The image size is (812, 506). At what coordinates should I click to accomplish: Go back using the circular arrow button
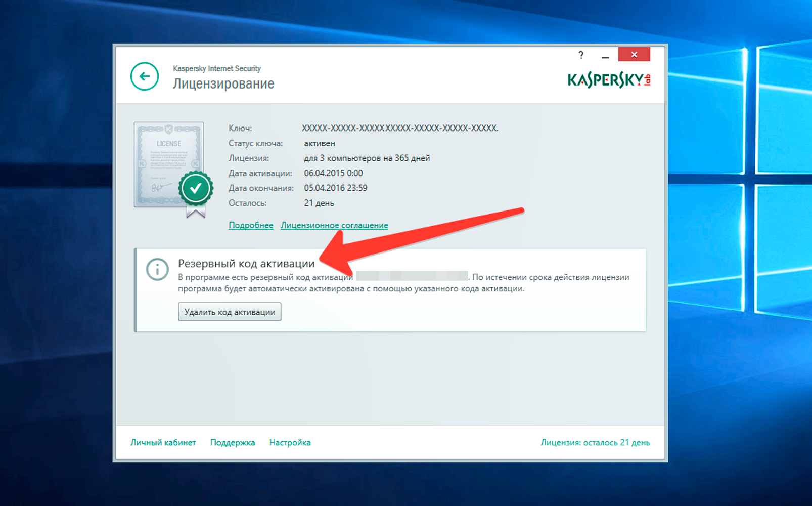pyautogui.click(x=145, y=76)
